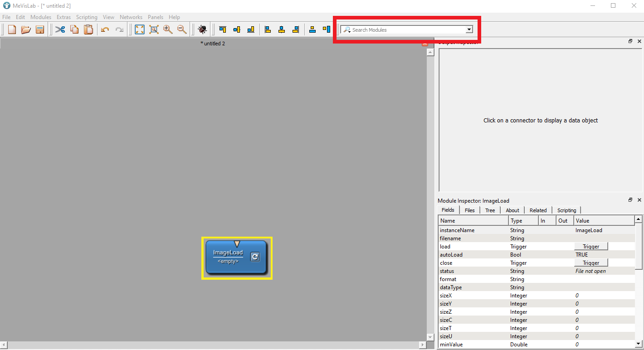Viewport: 644px width, 350px height.
Task: Undo the last action
Action: coord(105,29)
